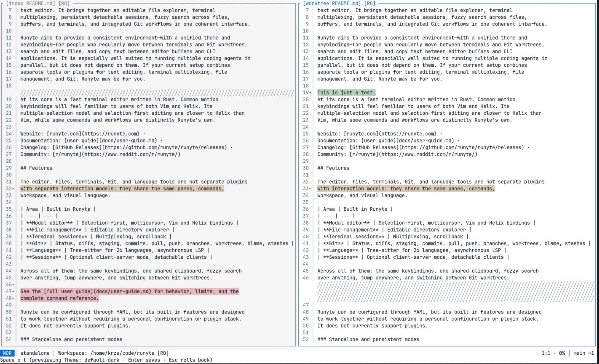
Task: Click the deleted marker 46- in index gutter
Action: point(10,285)
